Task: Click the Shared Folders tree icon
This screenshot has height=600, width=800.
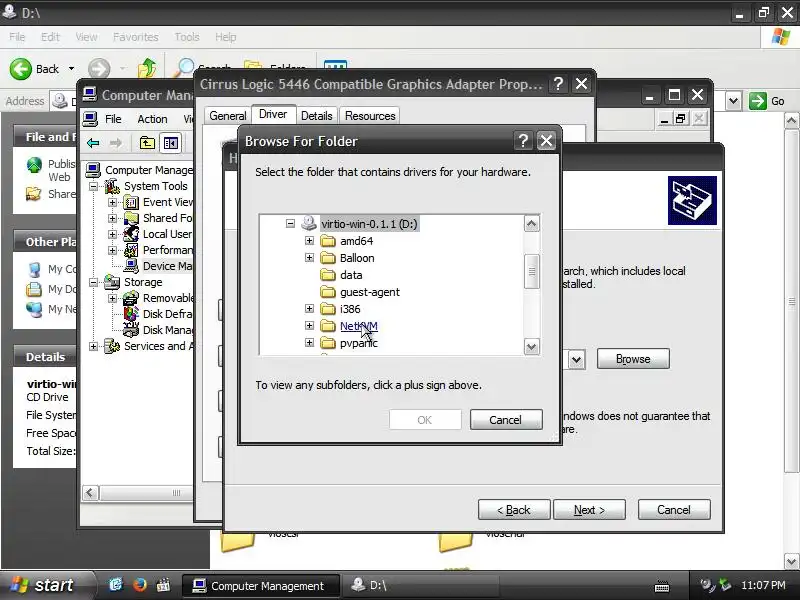Action: (x=131, y=218)
